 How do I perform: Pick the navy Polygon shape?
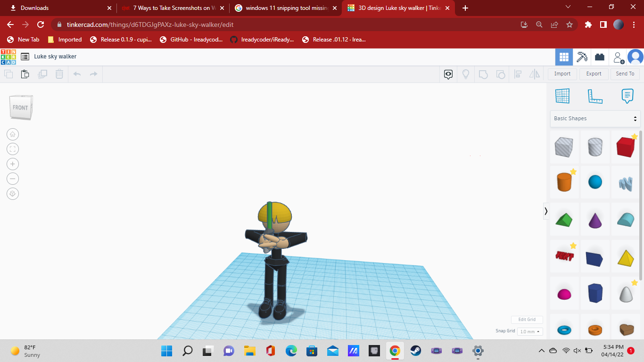coord(595,293)
